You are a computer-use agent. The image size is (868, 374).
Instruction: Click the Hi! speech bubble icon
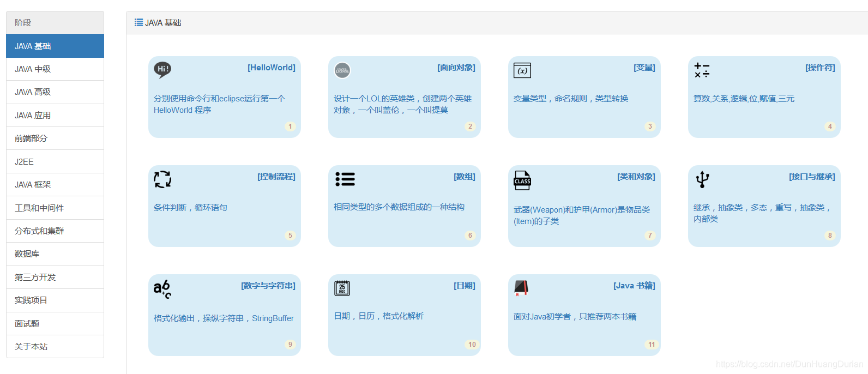162,70
